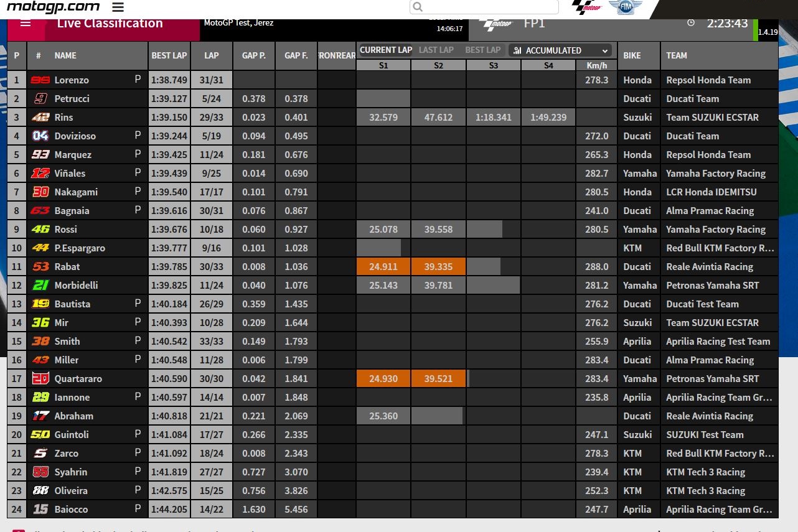Open the motogp.com hamburger menu
Screen dimensions: 798x532
click(x=118, y=7)
